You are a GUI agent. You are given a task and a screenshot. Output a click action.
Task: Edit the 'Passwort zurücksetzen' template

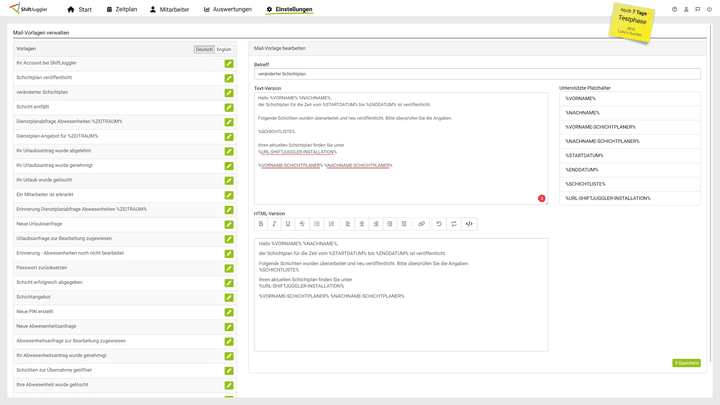click(229, 268)
